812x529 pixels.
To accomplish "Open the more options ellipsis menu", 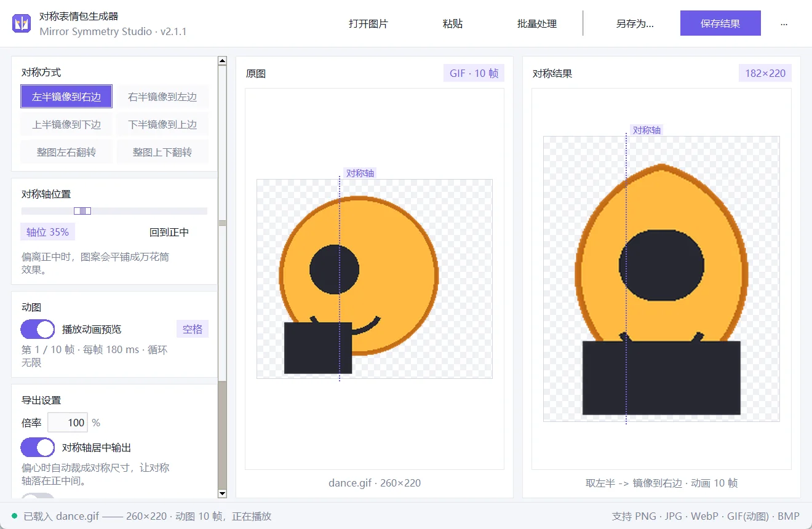I will coord(784,23).
